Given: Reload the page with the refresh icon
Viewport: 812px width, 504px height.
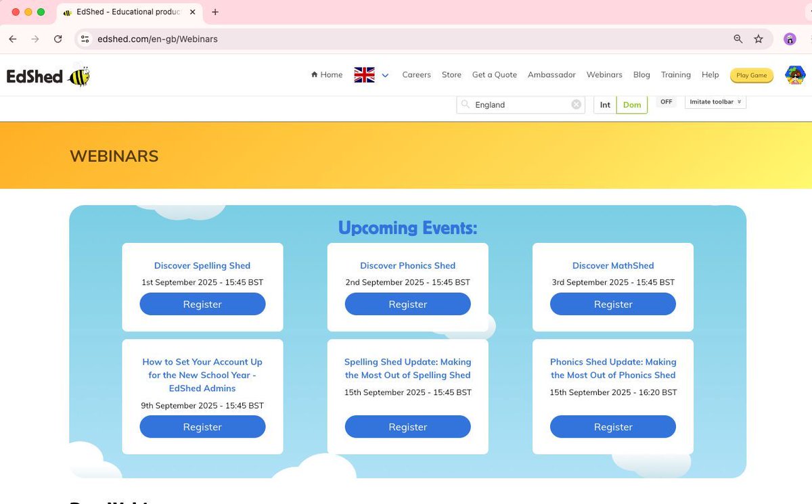Looking at the screenshot, I should [58, 39].
